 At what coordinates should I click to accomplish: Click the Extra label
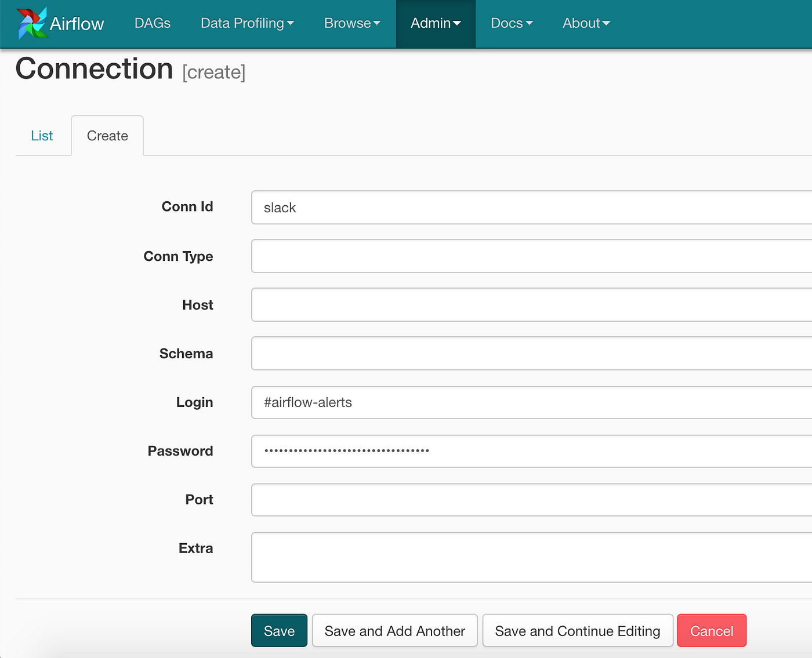point(196,548)
